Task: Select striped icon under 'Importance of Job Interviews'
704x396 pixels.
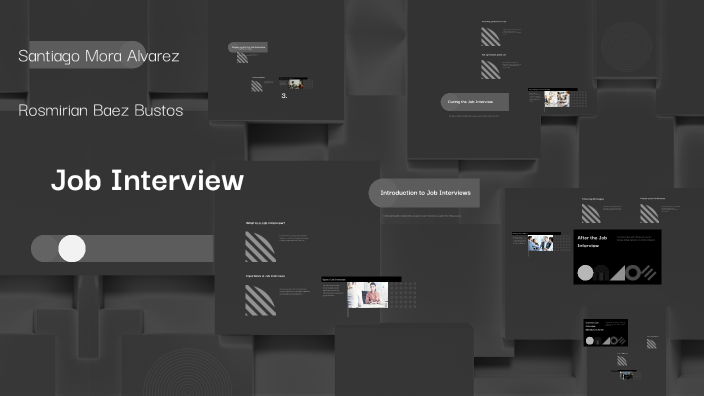Action: point(260,300)
